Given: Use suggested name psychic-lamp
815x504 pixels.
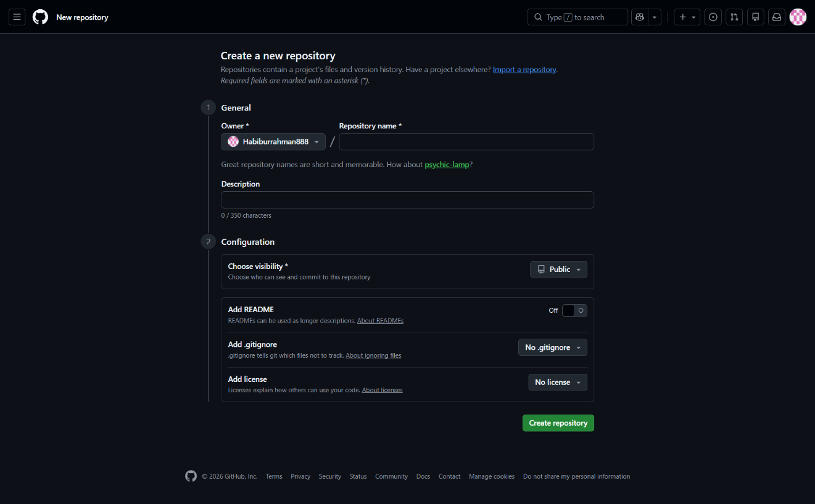Looking at the screenshot, I should tap(447, 165).
